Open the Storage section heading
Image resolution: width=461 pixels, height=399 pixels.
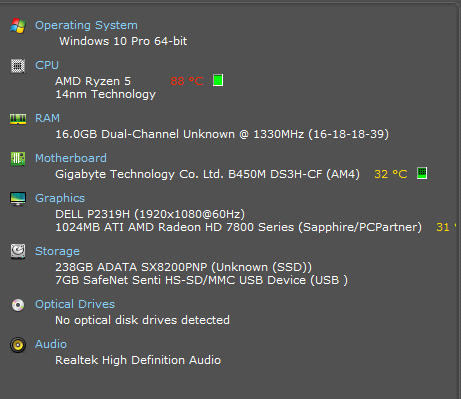coord(57,251)
